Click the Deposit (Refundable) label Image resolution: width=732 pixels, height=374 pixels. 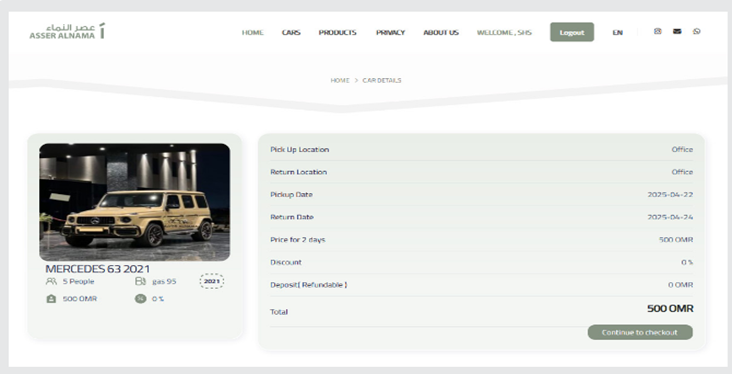click(x=309, y=285)
